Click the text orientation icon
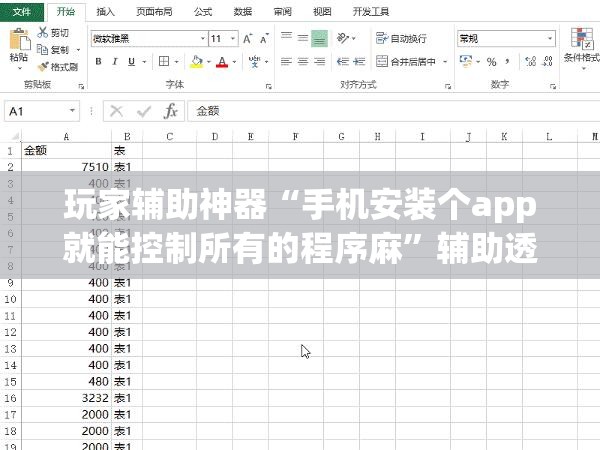600x450 pixels. tap(343, 38)
